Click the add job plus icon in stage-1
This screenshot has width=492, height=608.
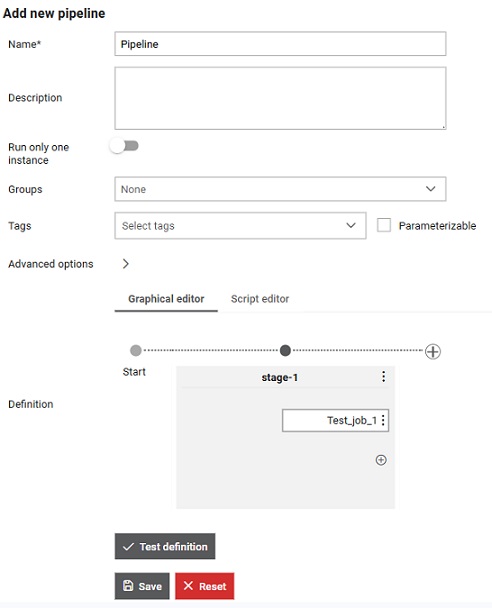(381, 460)
